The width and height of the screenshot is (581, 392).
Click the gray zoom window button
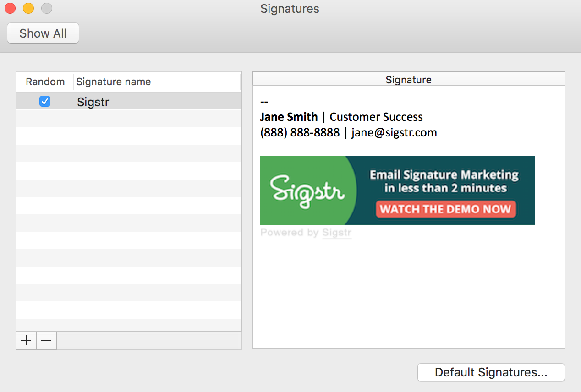(47, 8)
